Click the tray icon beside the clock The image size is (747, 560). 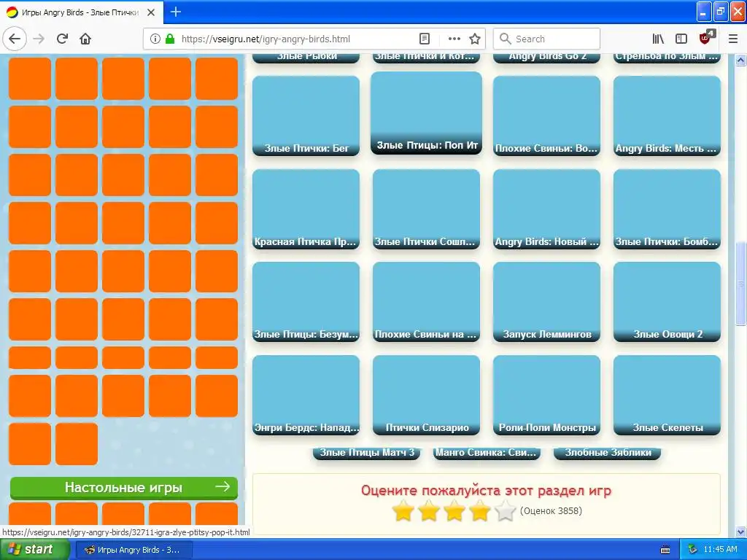coord(693,550)
